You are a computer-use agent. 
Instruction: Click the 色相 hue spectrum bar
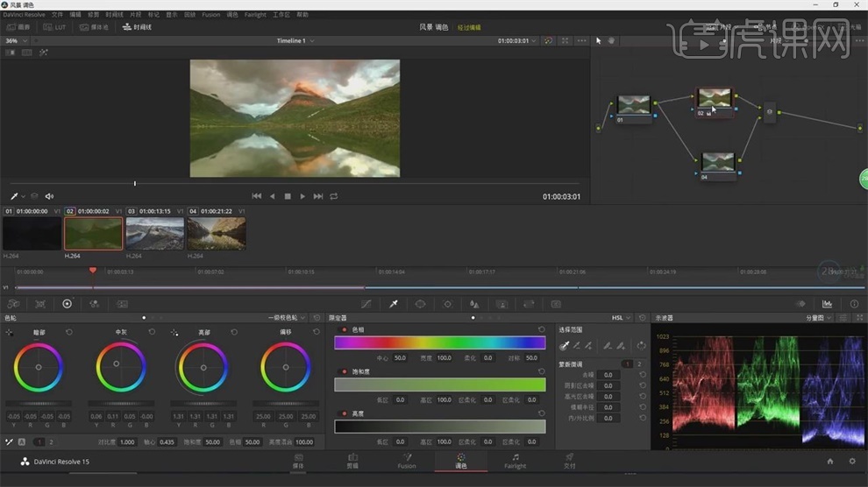pos(439,343)
